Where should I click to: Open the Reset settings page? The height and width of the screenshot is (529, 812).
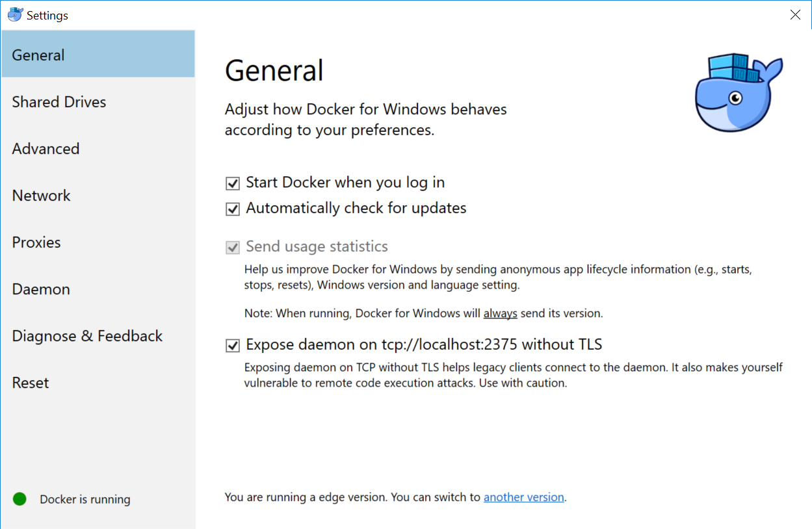tap(30, 383)
